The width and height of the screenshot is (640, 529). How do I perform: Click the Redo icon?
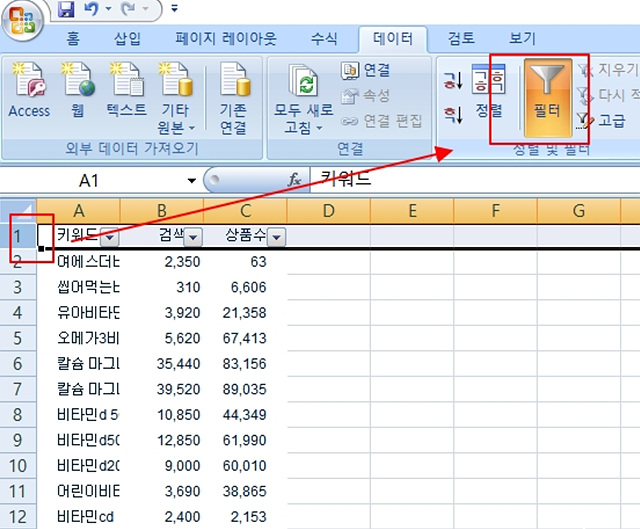tap(129, 9)
